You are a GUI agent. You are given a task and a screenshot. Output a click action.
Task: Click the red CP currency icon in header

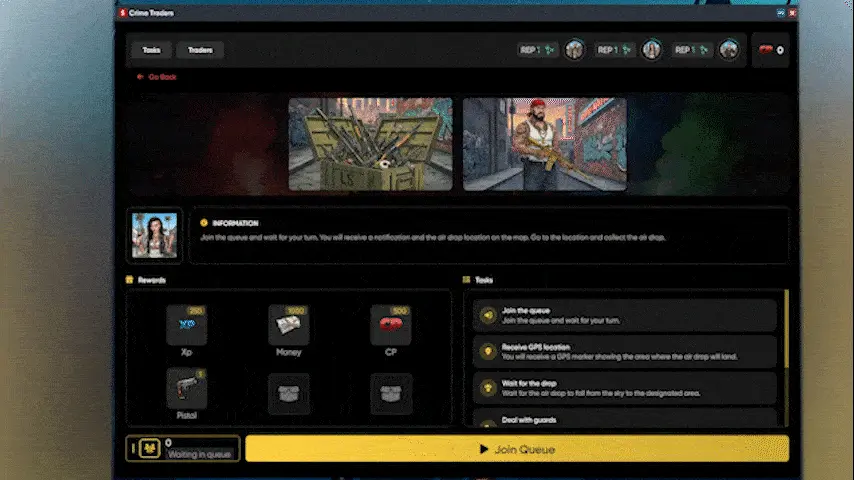coord(766,50)
